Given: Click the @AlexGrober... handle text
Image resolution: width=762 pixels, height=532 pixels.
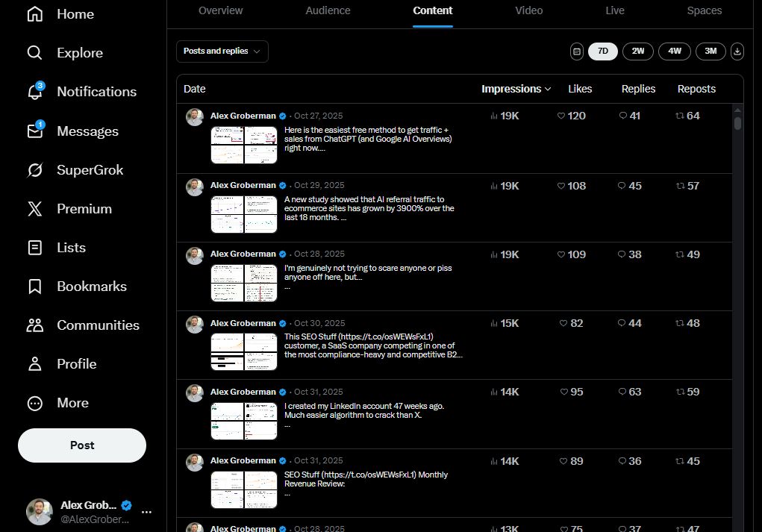Looking at the screenshot, I should (95, 519).
